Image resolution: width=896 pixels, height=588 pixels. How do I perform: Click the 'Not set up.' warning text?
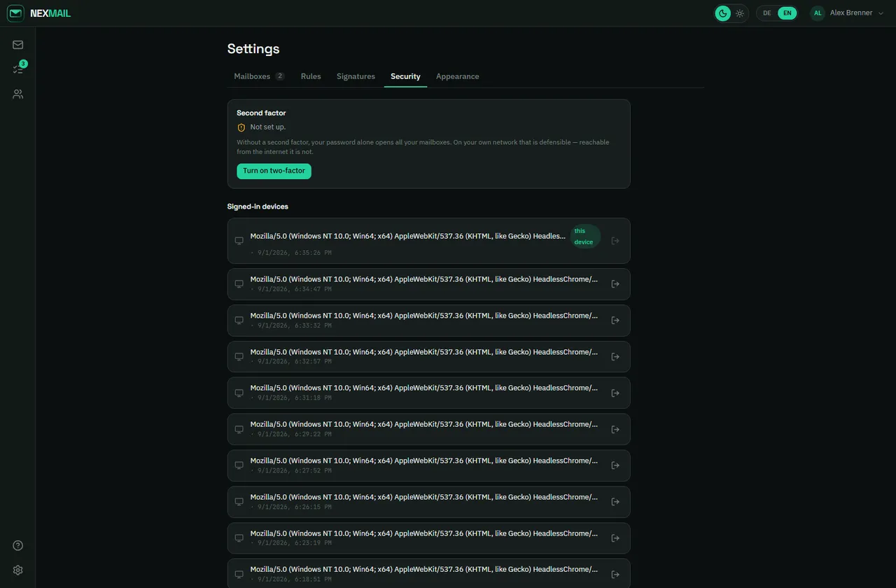pos(268,127)
